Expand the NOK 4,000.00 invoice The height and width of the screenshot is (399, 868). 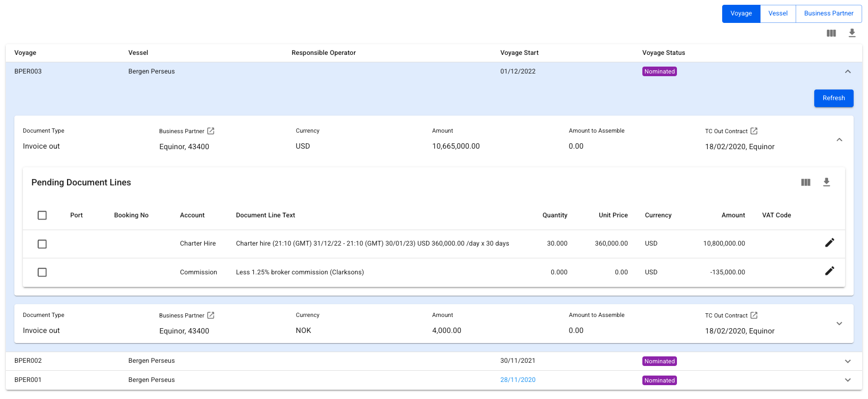[x=839, y=323]
